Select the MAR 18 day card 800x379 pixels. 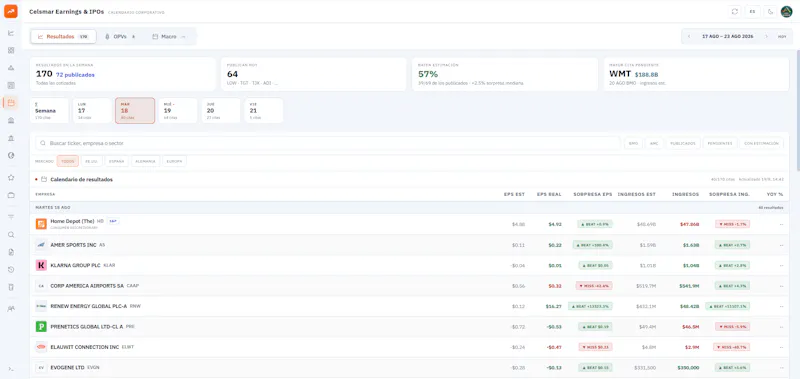pyautogui.click(x=135, y=111)
